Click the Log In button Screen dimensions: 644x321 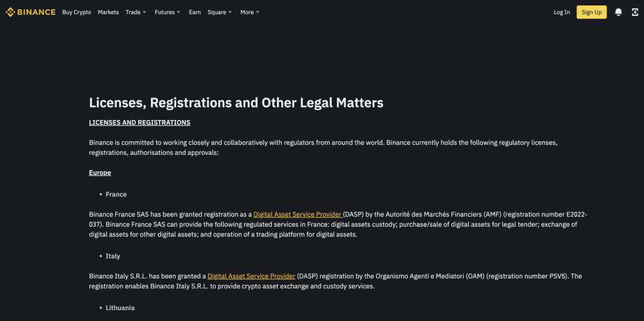tap(562, 12)
